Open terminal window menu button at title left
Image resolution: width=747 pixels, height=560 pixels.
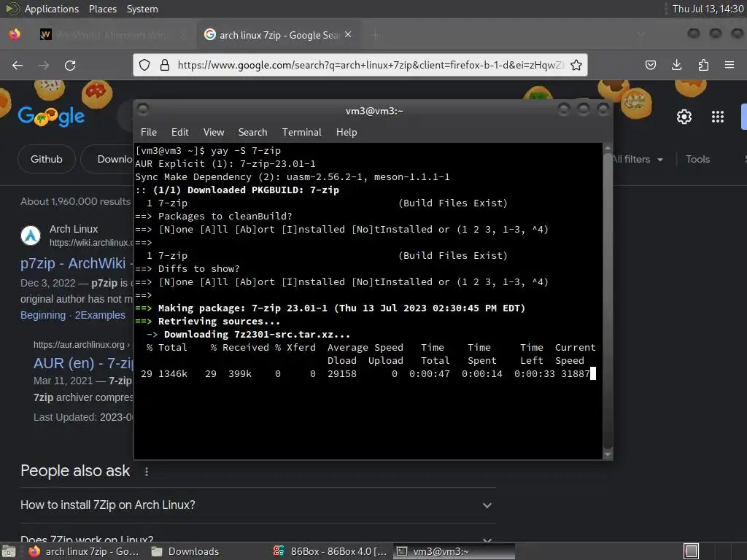(142, 110)
